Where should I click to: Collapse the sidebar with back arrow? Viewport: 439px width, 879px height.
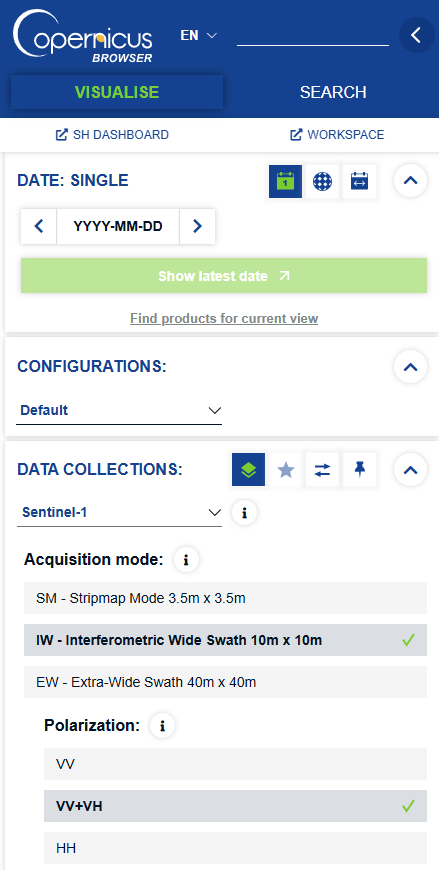[x=417, y=35]
